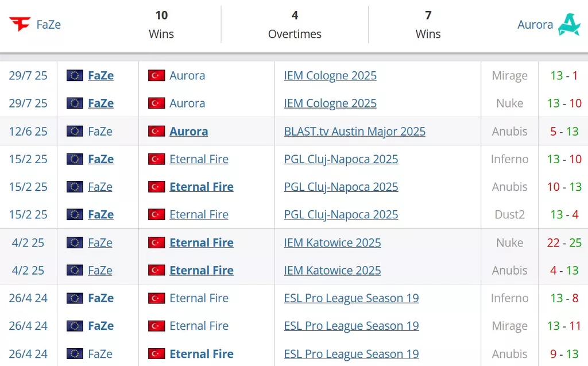Open ESL Pro League Season 19, Mirage match
The image size is (588, 366).
351,326
